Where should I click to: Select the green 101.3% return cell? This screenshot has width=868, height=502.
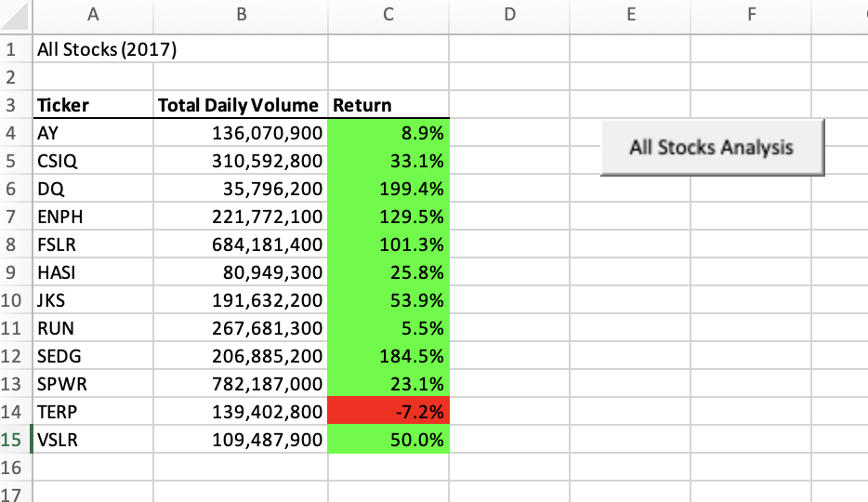388,244
